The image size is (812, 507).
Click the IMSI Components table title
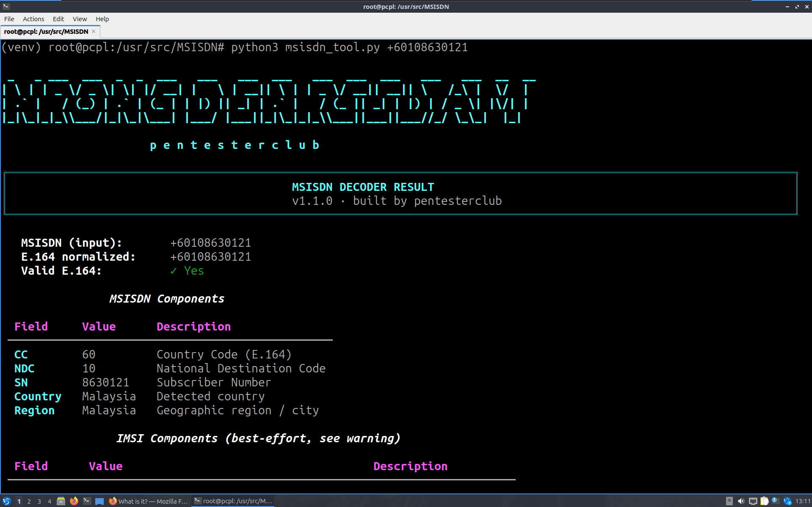258,438
